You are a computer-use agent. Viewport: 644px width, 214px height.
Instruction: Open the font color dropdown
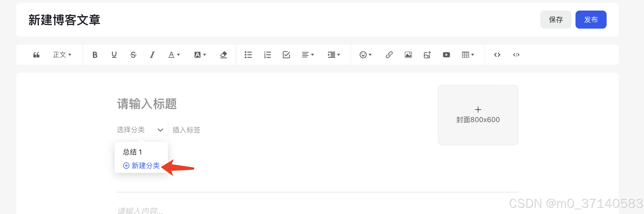tap(174, 55)
